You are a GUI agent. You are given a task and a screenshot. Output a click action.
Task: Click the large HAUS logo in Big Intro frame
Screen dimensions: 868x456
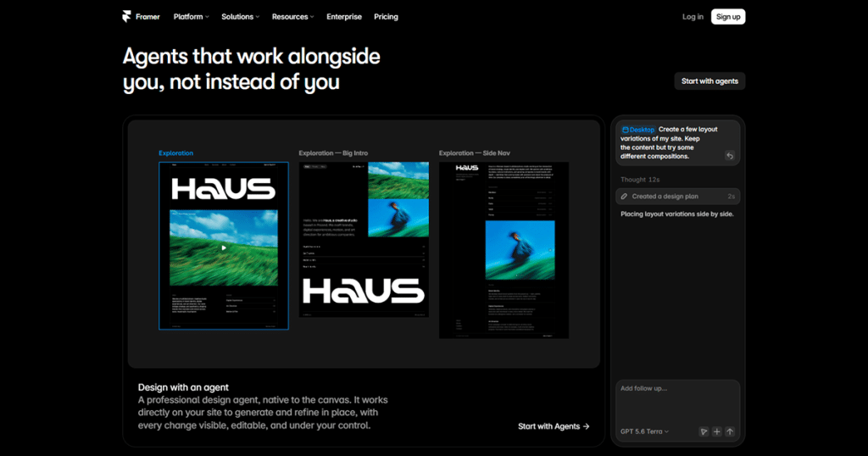point(364,291)
